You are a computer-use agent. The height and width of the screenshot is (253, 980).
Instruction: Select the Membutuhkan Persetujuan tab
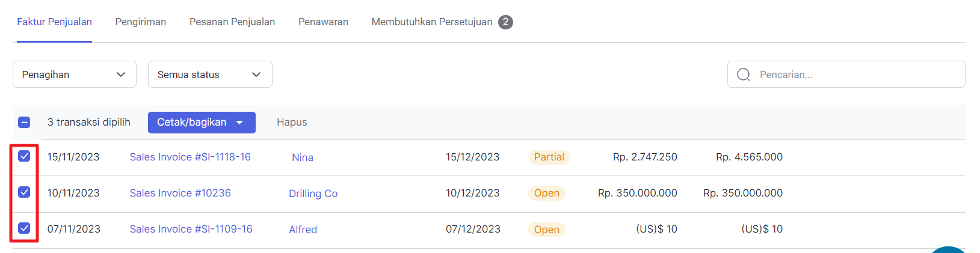432,22
